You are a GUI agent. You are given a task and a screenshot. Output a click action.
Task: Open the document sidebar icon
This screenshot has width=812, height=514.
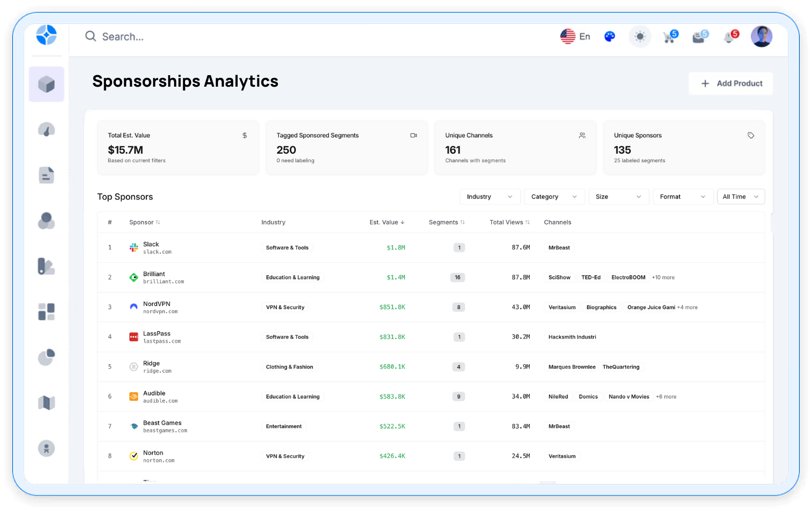pos(47,175)
